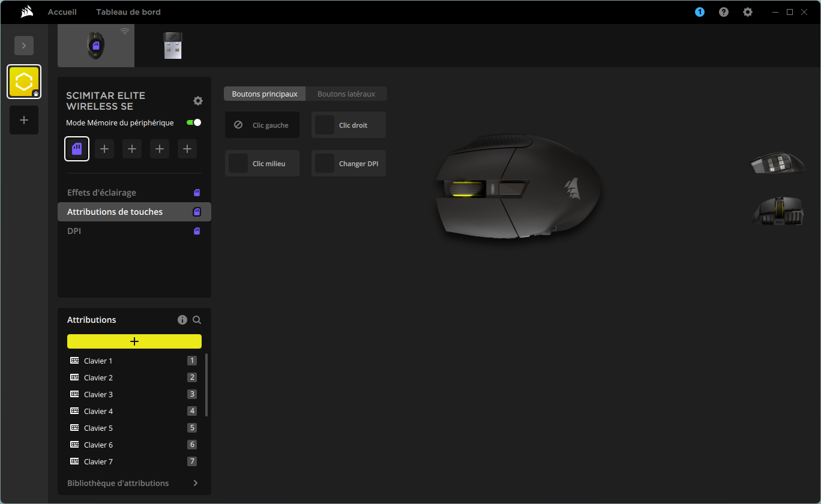Open the global settings gear icon
This screenshot has height=504, width=821.
click(748, 12)
